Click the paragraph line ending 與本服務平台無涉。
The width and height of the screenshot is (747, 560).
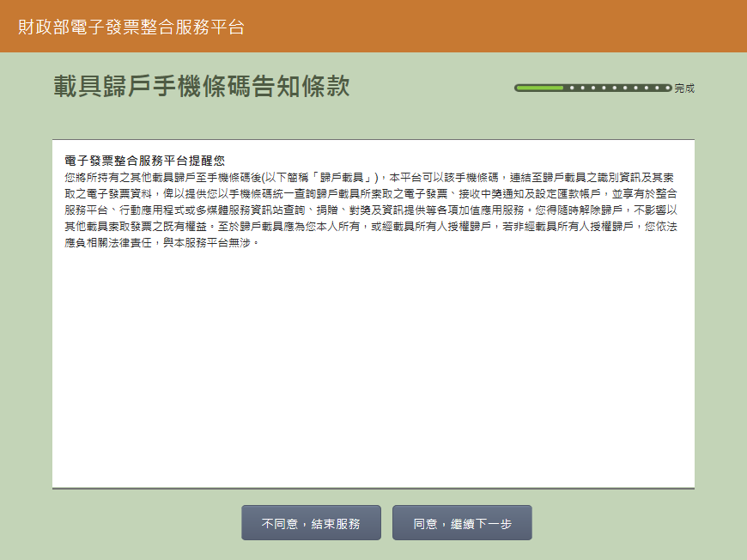point(162,242)
